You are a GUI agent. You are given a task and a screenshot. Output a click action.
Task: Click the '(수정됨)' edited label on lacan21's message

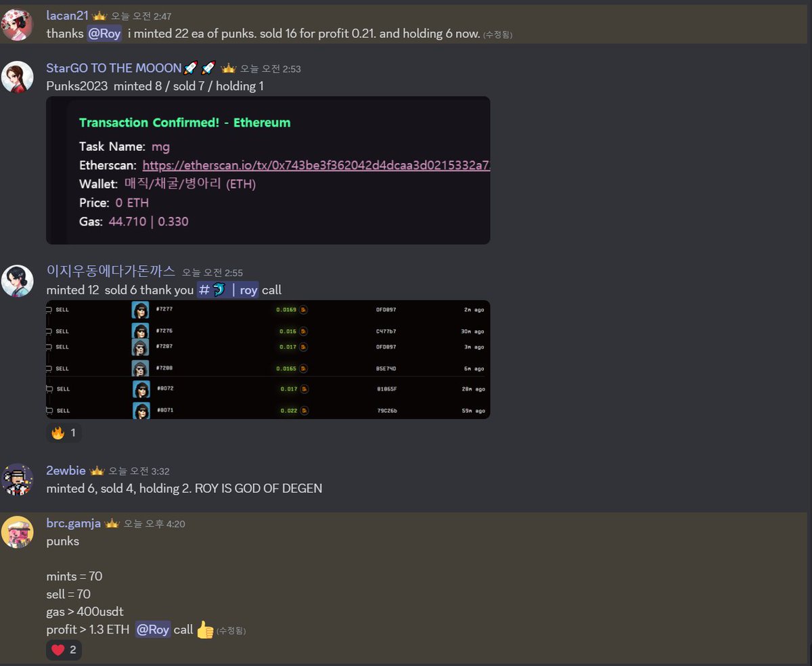tap(497, 35)
